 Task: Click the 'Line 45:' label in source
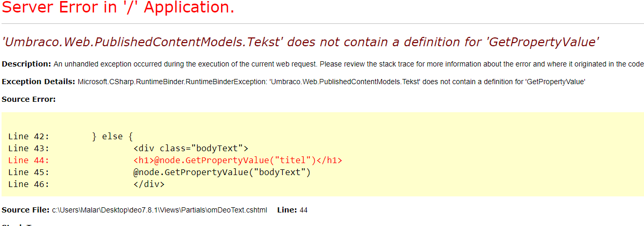[x=29, y=172]
